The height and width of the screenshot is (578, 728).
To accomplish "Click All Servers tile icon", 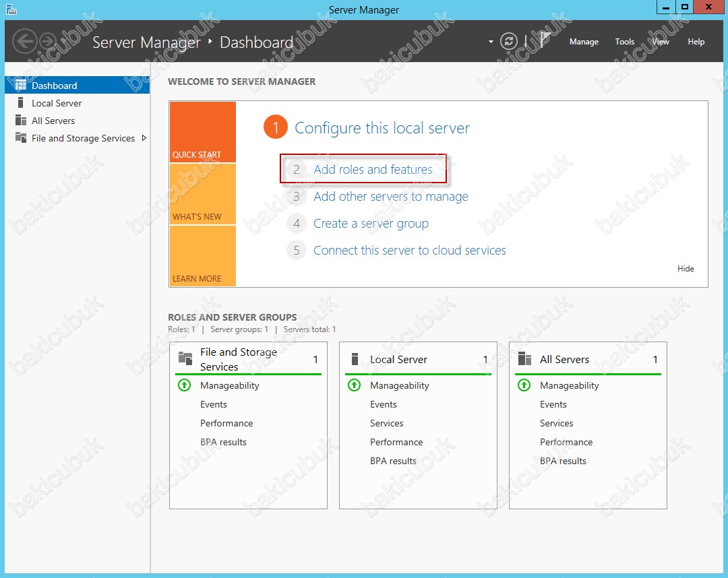I will tap(524, 358).
